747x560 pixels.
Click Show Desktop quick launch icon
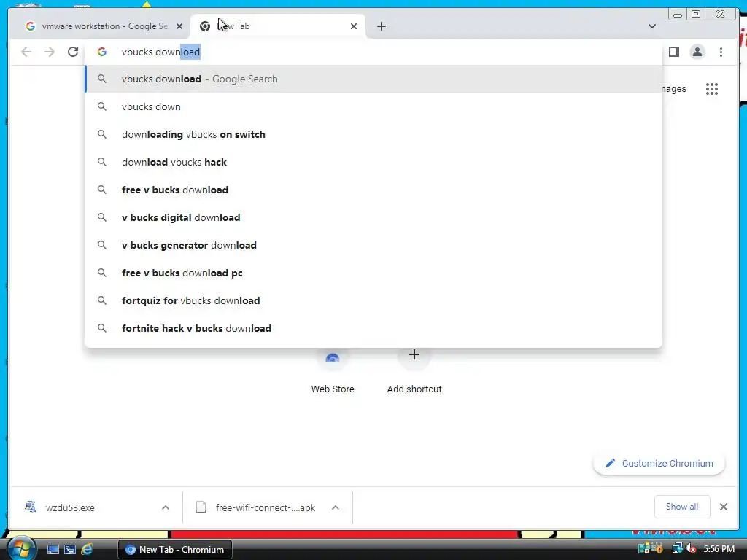coord(53,549)
